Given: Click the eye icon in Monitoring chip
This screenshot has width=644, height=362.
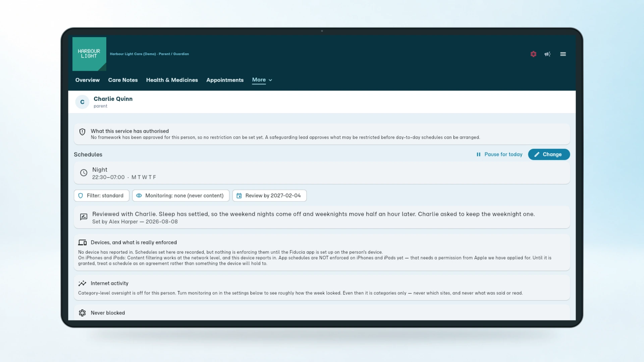Looking at the screenshot, I should tap(139, 196).
